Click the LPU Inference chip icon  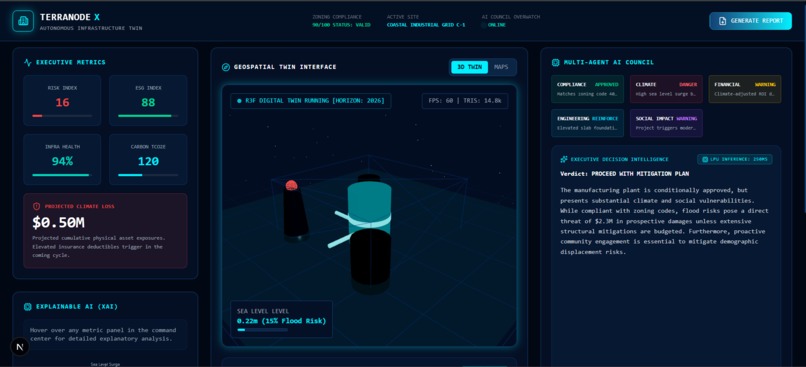705,159
